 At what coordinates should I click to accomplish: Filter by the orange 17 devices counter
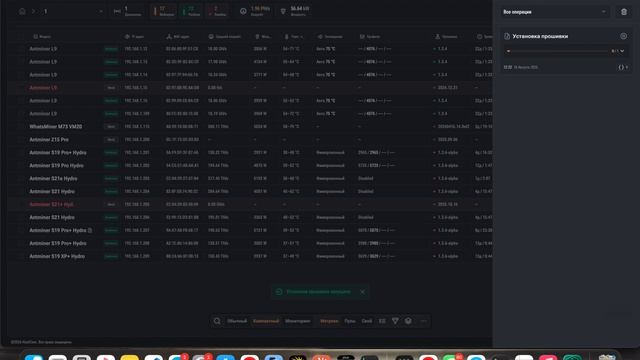(x=164, y=11)
